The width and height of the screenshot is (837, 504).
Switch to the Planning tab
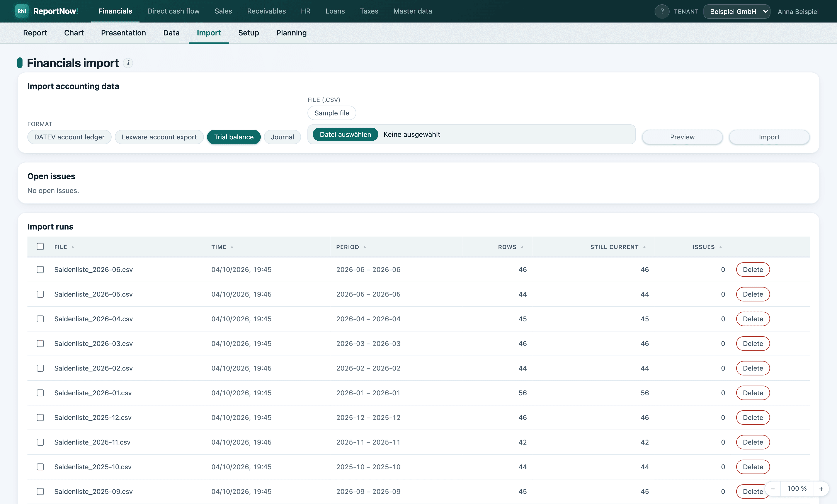coord(291,33)
